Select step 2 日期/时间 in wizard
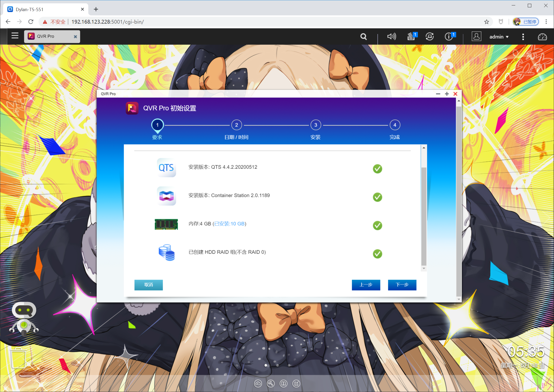Image resolution: width=554 pixels, height=392 pixels. pos(236,125)
